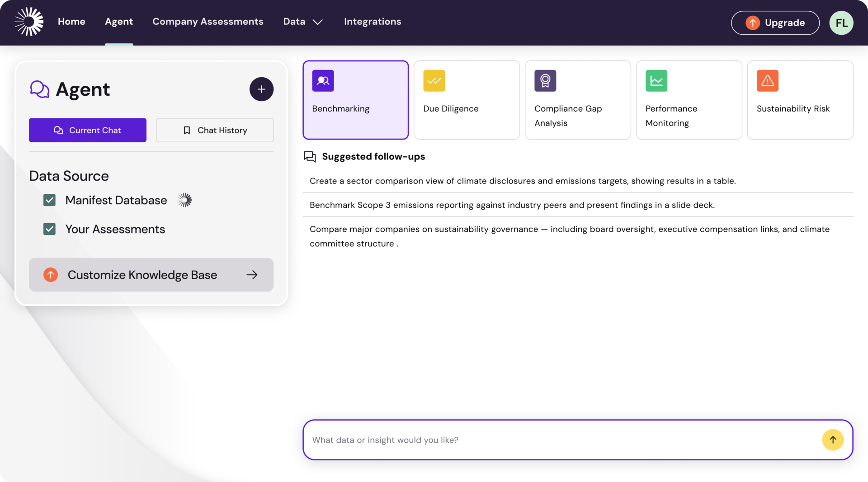This screenshot has height=482, width=868.
Task: Choose the Scope 3 emissions benchmark suggestion
Action: click(512, 205)
